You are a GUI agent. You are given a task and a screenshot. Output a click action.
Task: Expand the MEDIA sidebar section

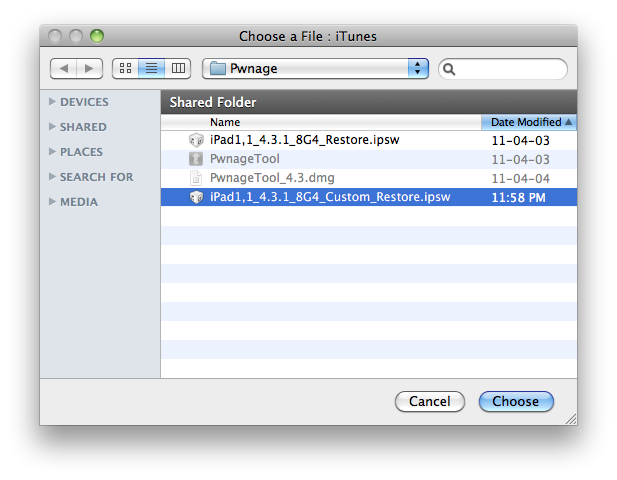point(53,202)
